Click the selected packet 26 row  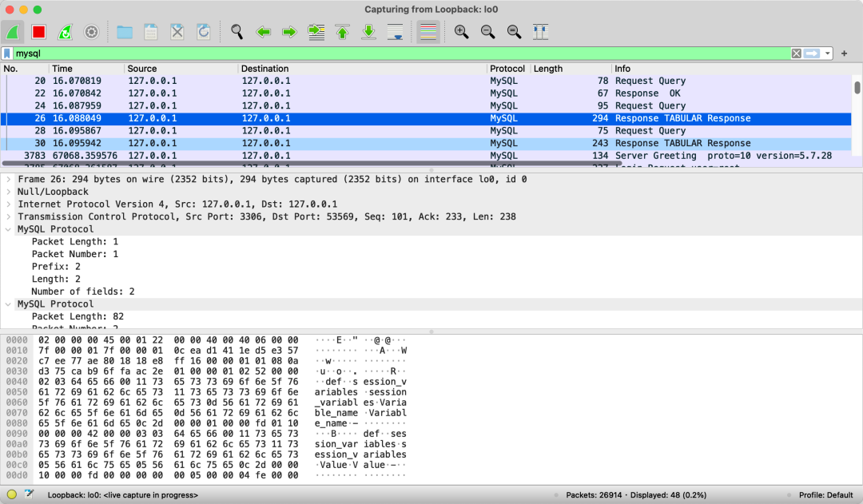pos(426,118)
